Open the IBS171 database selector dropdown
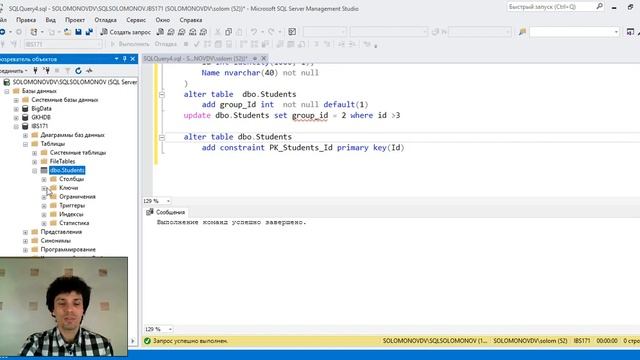This screenshot has height=360, width=640. [x=63, y=44]
